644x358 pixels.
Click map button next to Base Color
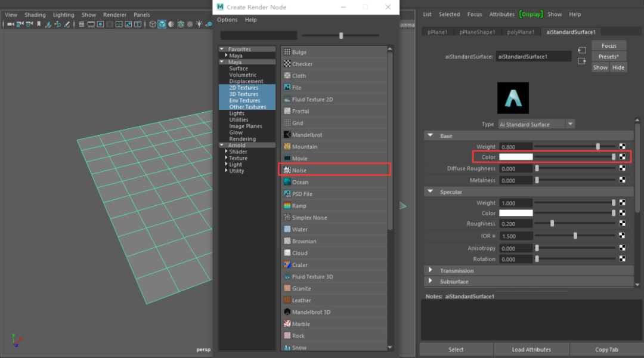[x=622, y=157]
